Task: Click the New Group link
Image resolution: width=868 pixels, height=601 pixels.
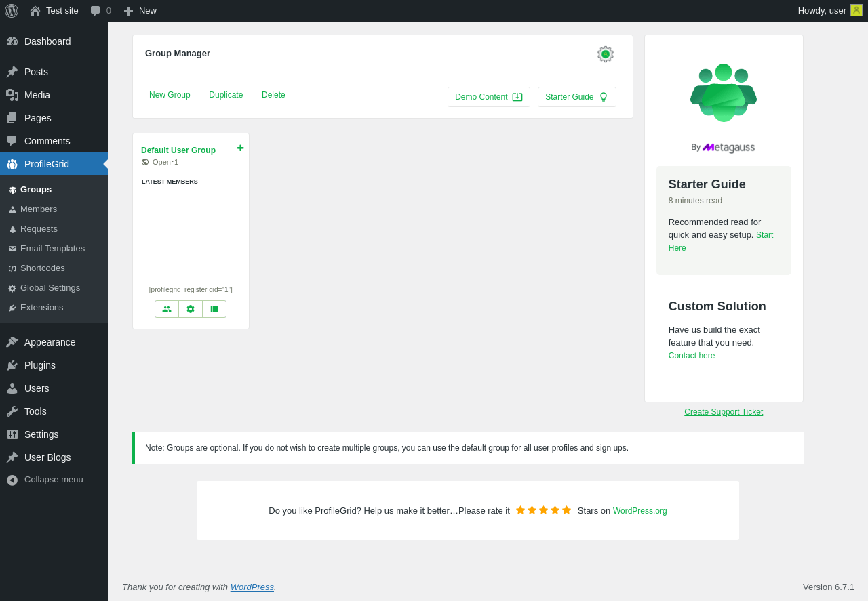Action: [170, 95]
